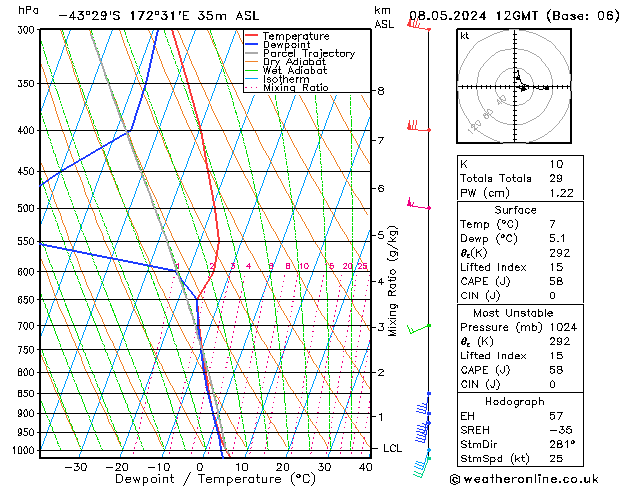Click the K index value 10

[556, 164]
